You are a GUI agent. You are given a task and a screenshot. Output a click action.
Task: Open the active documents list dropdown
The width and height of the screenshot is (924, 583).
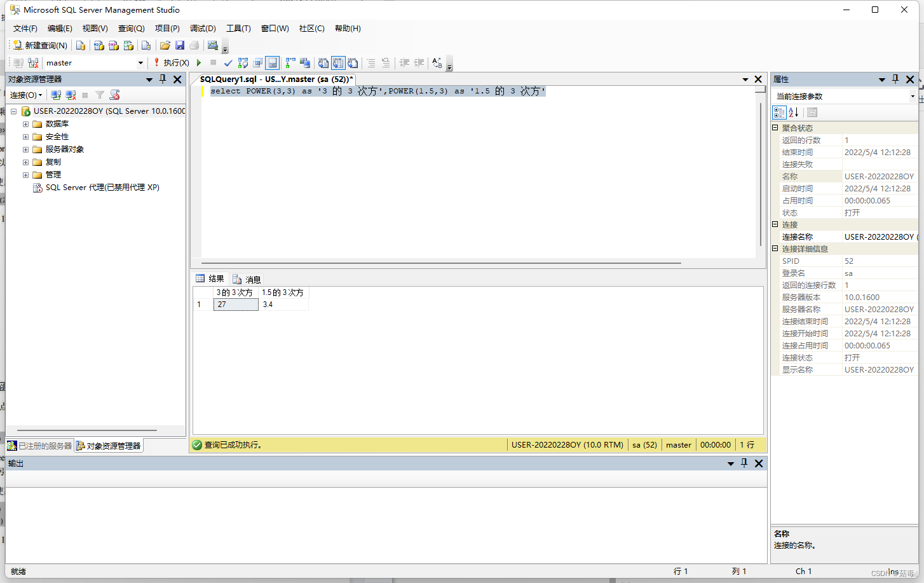[745, 79]
